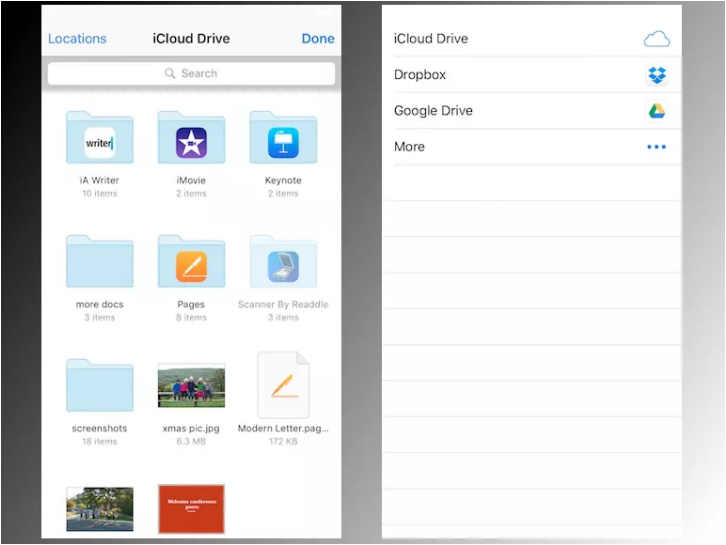
Task: Click the Dropbox logo icon
Action: [x=657, y=75]
